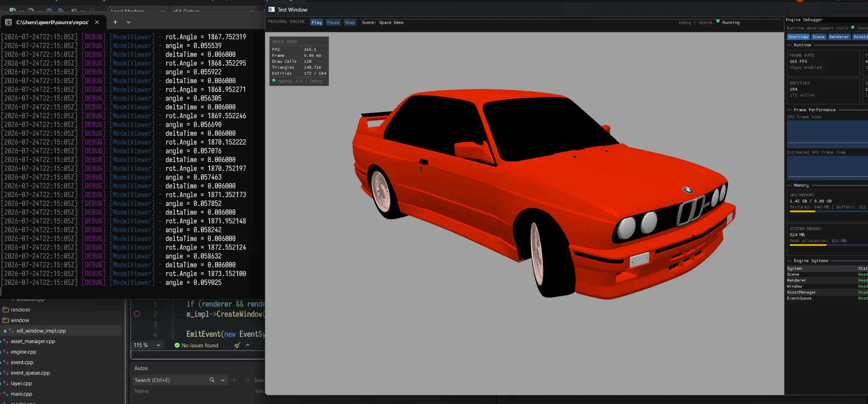Image resolution: width=868 pixels, height=404 pixels.
Task: Click the Test Window title bar icon
Action: click(272, 9)
